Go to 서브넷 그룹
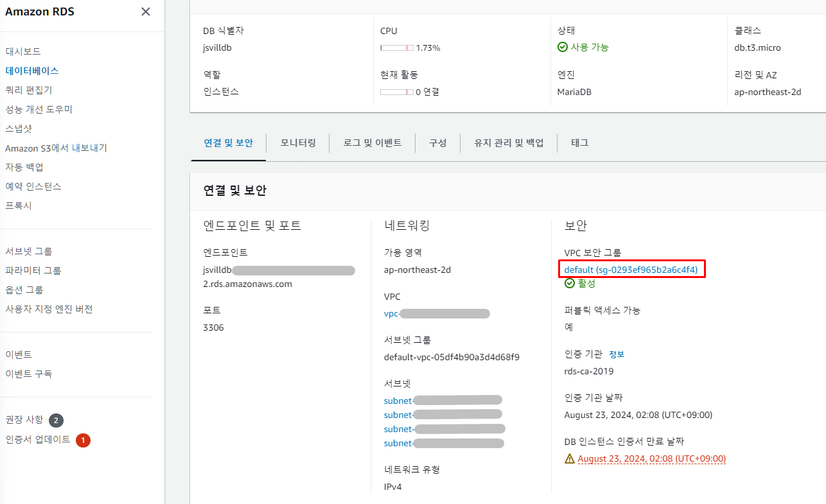Screen dimensions: 826x504 (x=29, y=251)
